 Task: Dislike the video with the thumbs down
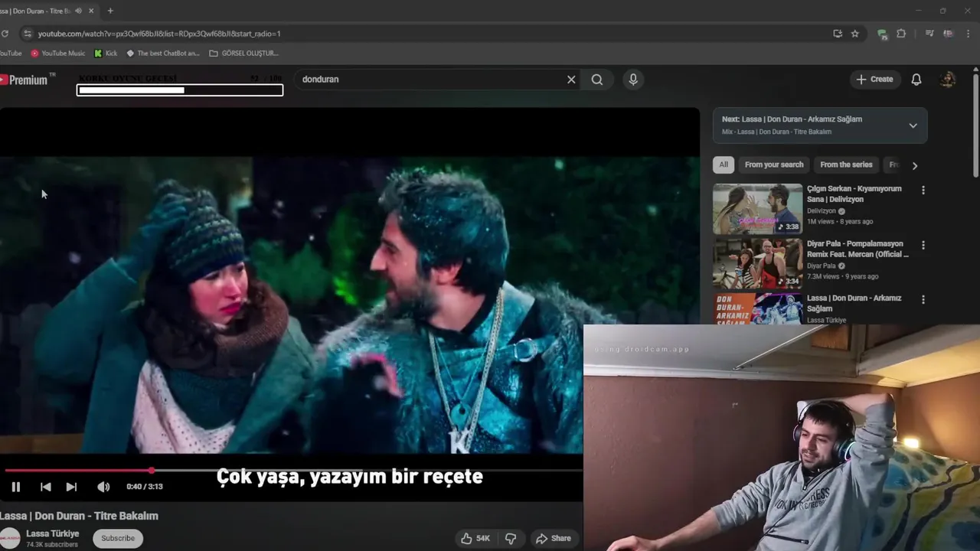tap(511, 539)
